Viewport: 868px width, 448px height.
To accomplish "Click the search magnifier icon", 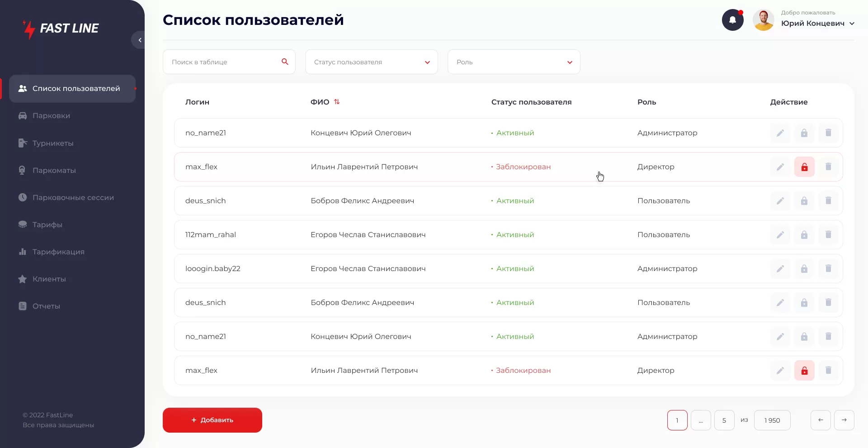I will click(285, 62).
